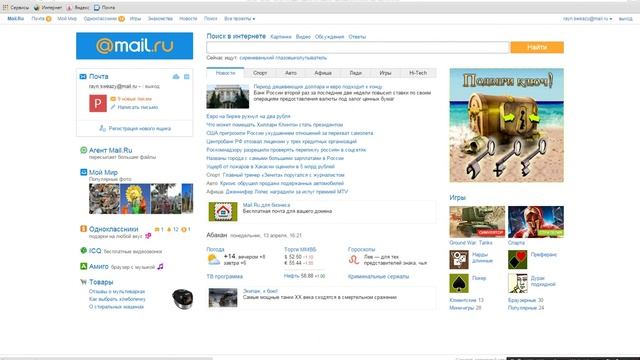
Task: Open the Криминальные сериалы link
Action: coord(378,277)
